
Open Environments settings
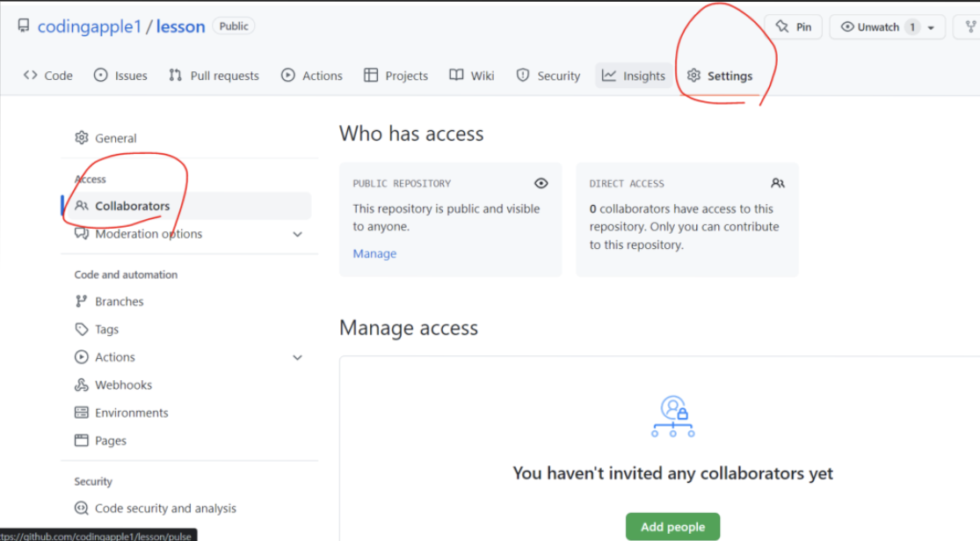pos(131,413)
